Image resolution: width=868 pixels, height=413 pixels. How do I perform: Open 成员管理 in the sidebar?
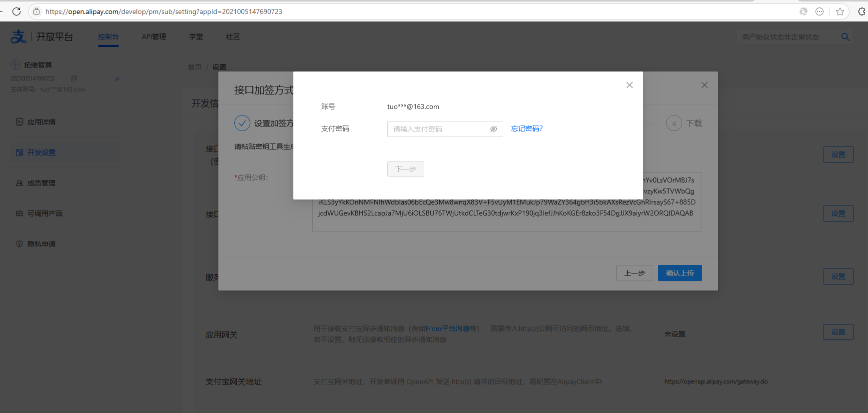(x=65, y=183)
